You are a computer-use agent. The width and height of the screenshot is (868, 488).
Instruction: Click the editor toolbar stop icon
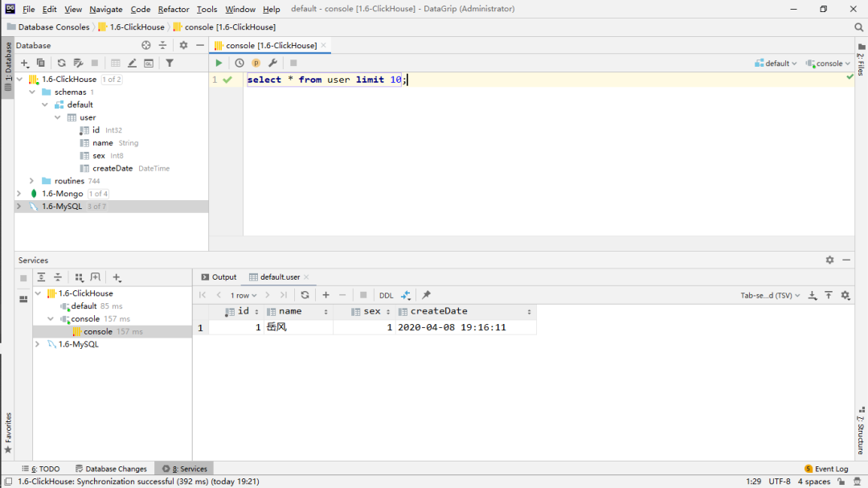(293, 64)
